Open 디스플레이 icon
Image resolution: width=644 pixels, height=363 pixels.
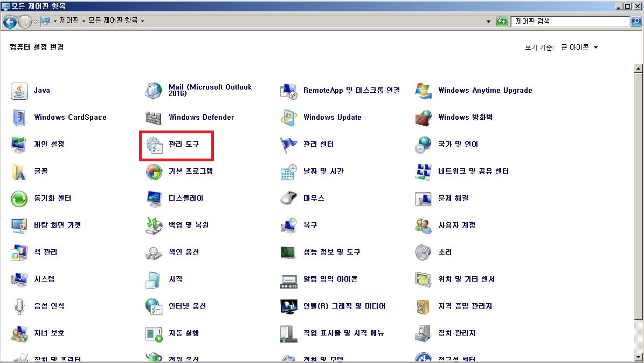click(x=154, y=198)
